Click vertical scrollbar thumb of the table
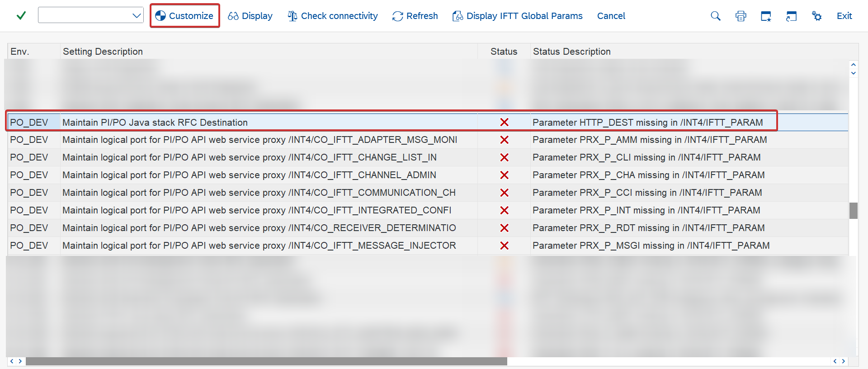The image size is (868, 369). coord(854,211)
